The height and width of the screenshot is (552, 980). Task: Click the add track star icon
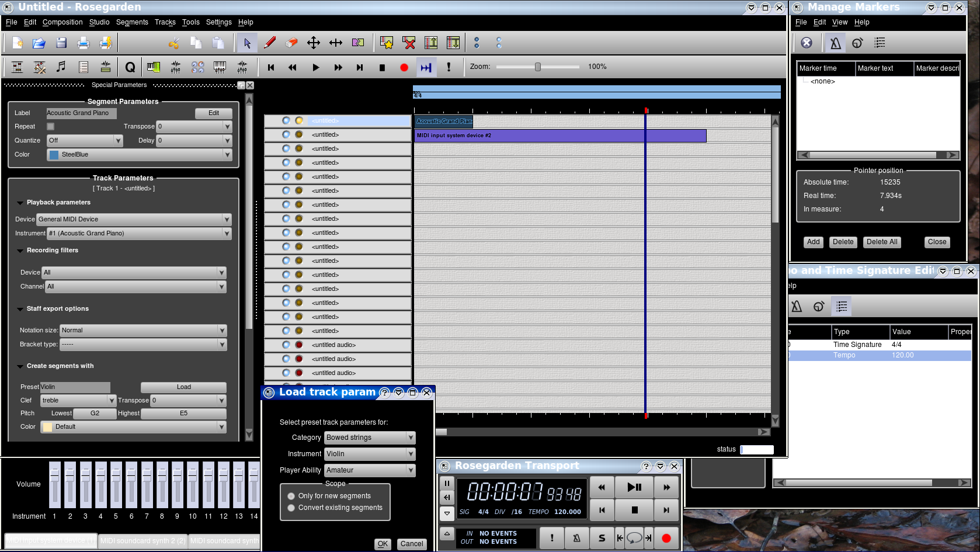point(387,43)
